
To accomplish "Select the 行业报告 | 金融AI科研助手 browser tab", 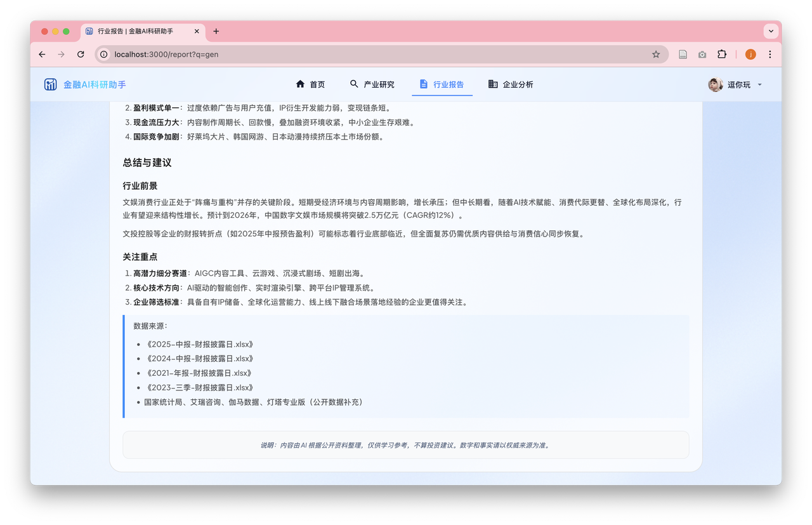I will (143, 31).
